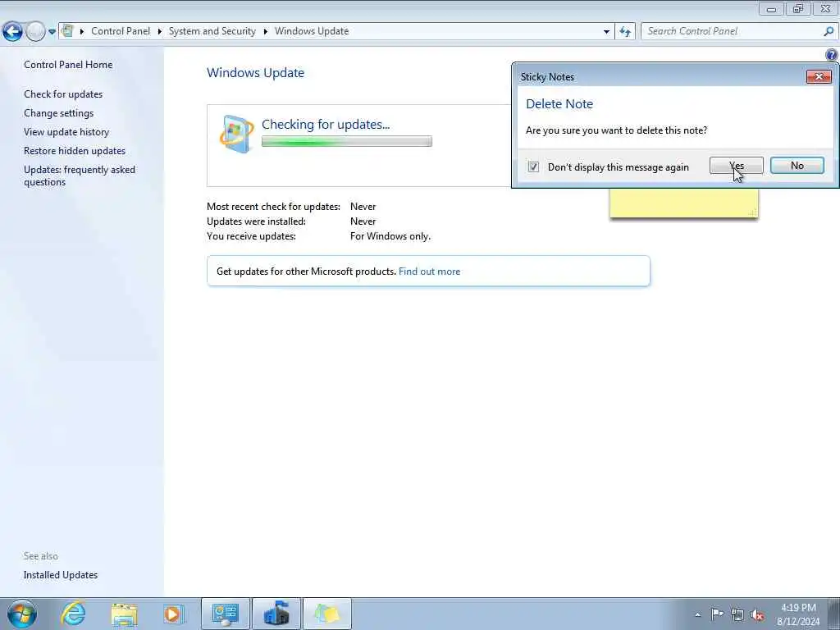840x630 pixels.
Task: Click the 'Windows Update' page heading
Action: pyautogui.click(x=256, y=73)
